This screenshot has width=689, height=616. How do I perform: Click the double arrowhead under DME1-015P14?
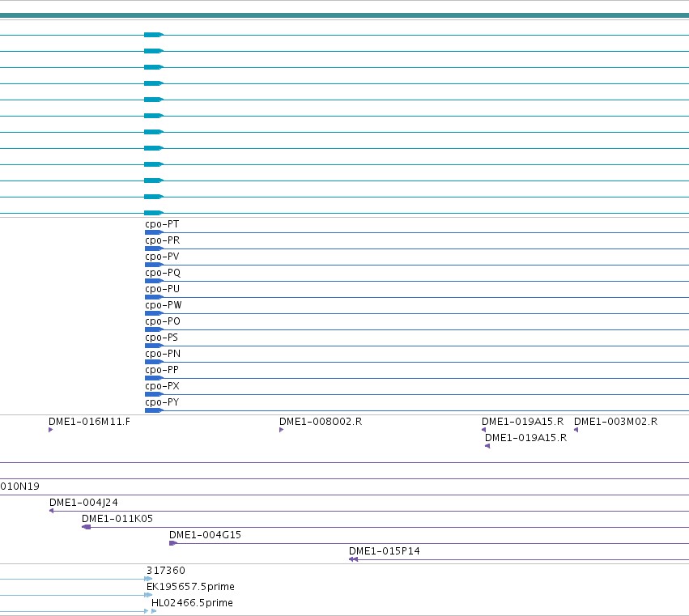click(x=353, y=559)
